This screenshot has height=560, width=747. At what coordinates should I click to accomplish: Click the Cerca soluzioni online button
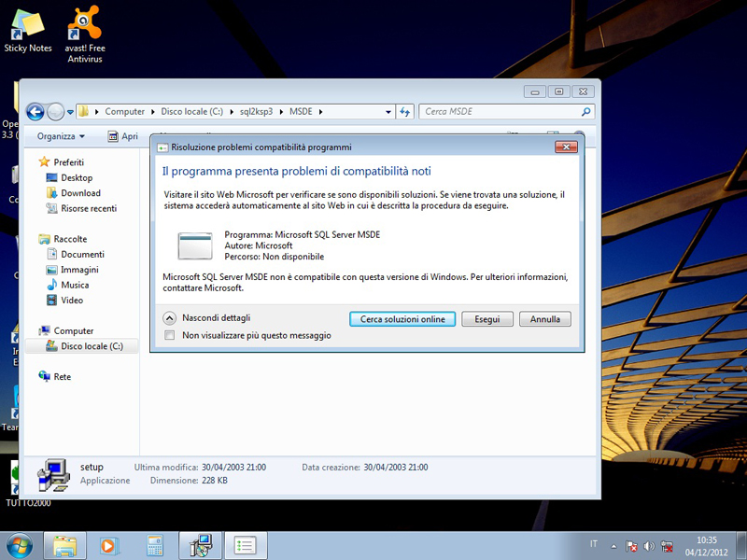pyautogui.click(x=402, y=319)
